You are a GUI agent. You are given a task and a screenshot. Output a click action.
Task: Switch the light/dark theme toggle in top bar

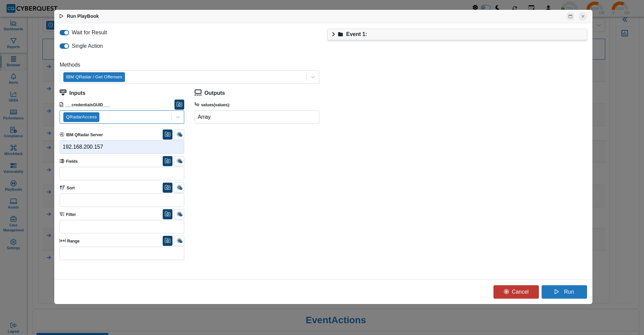click(x=485, y=7)
